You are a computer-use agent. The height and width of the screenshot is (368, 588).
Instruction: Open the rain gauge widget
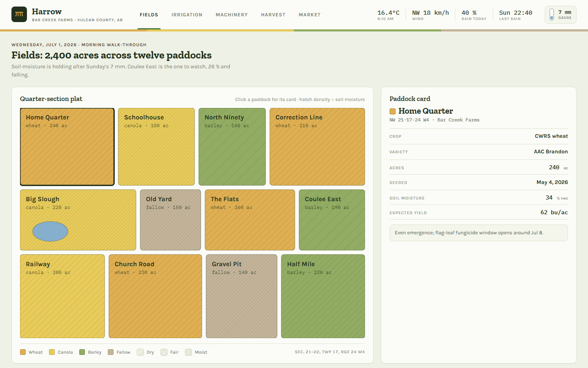[560, 15]
